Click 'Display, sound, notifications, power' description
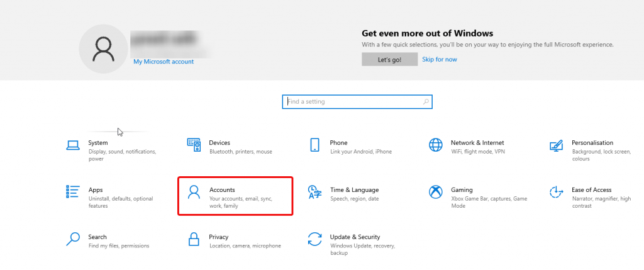The image size is (644, 270). (x=123, y=155)
